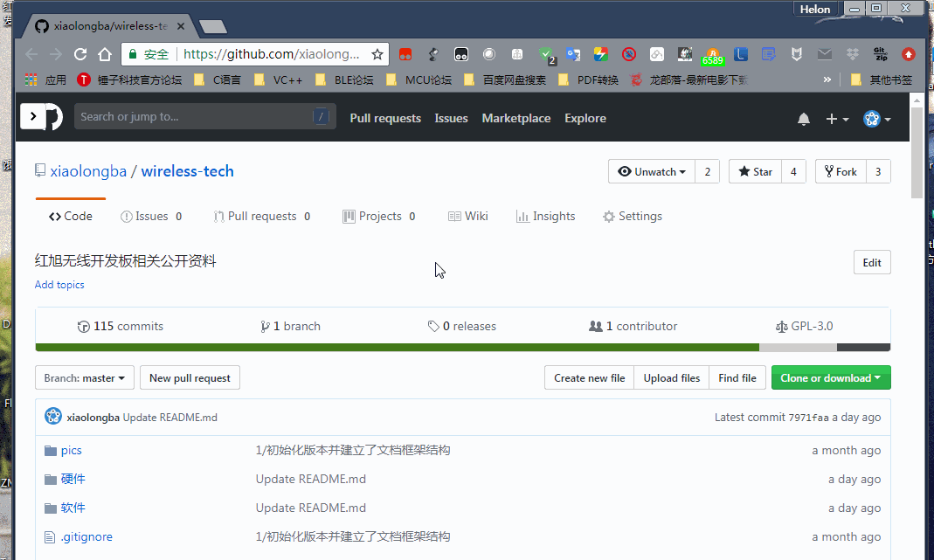Viewport: 934px width, 560px height.
Task: Open Pull requests in the top navigation
Action: coord(385,118)
